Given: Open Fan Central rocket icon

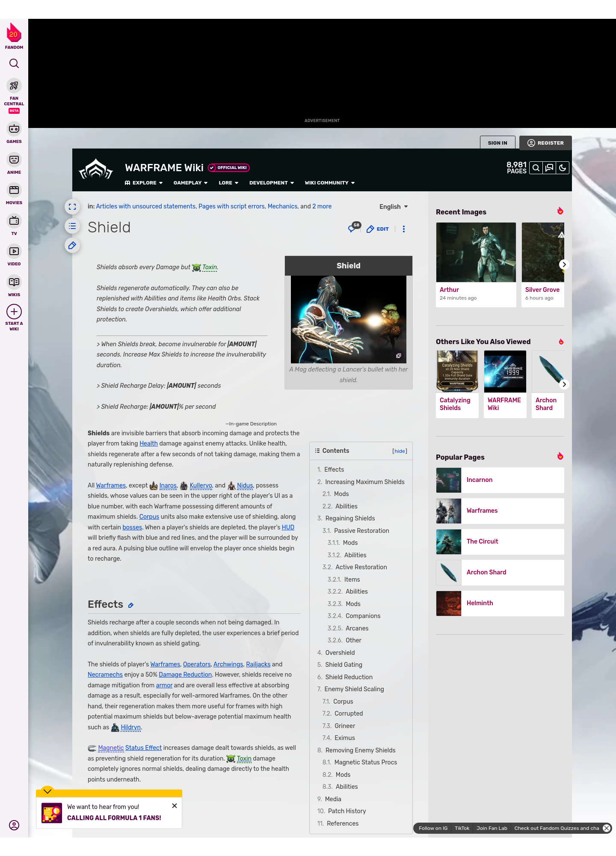Looking at the screenshot, I should pyautogui.click(x=14, y=86).
